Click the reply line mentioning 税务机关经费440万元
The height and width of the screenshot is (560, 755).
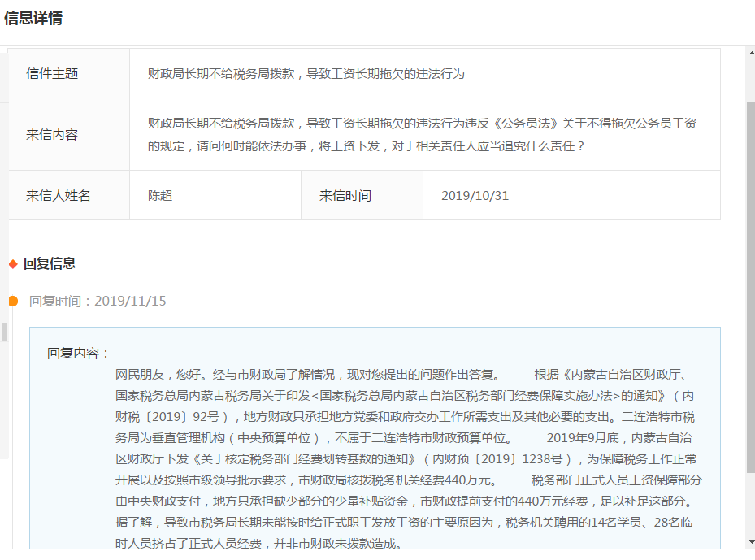tap(408, 480)
